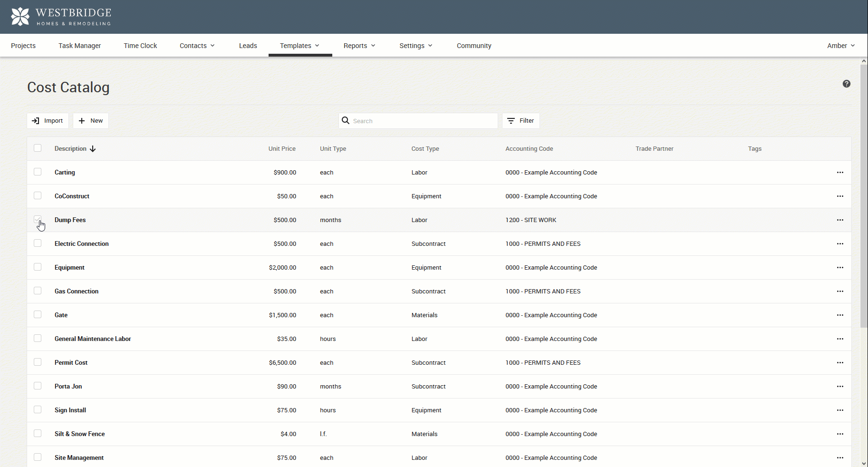Image resolution: width=868 pixels, height=467 pixels.
Task: Click the vertical scrollbar thumb
Action: click(x=863, y=195)
